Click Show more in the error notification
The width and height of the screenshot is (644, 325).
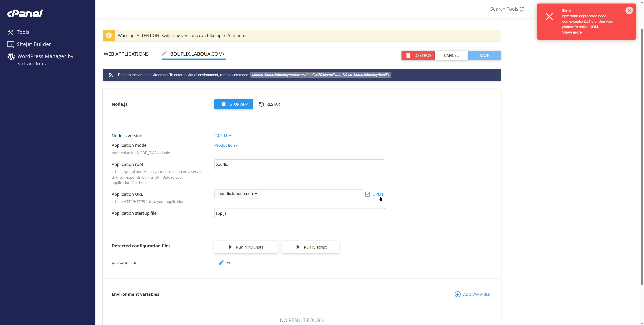pyautogui.click(x=572, y=32)
